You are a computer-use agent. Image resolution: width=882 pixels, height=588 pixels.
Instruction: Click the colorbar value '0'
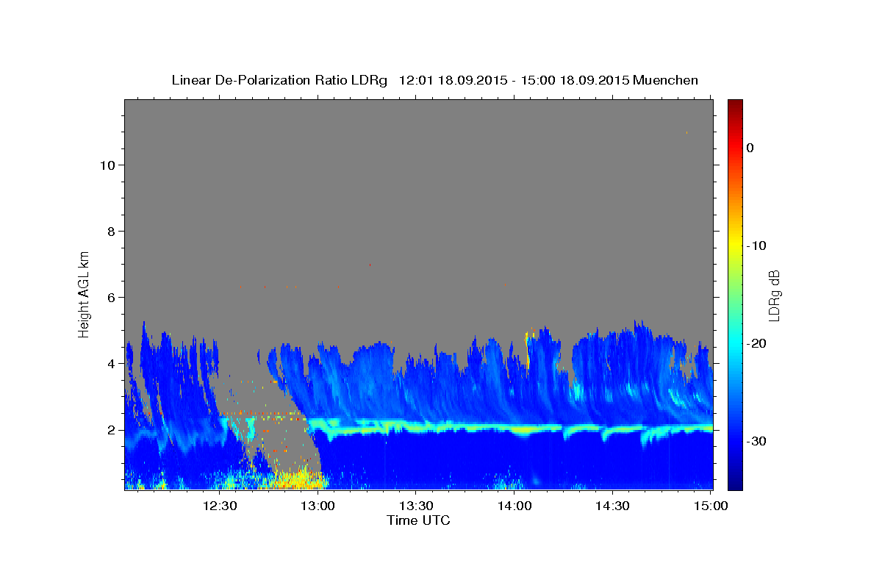coord(750,148)
